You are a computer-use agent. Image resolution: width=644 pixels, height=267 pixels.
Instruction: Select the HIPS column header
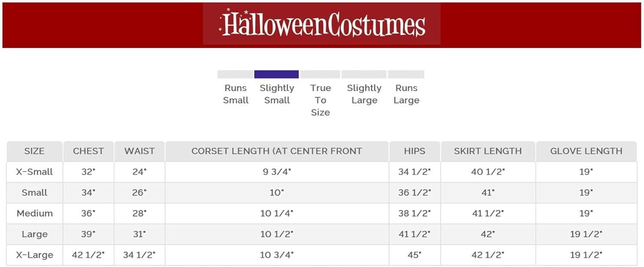pyautogui.click(x=414, y=151)
